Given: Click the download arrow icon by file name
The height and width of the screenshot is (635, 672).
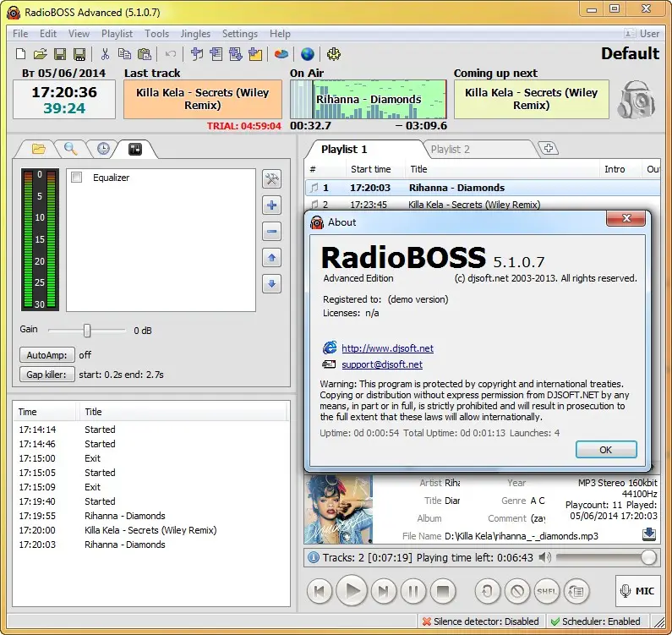Looking at the screenshot, I should pyautogui.click(x=649, y=534).
